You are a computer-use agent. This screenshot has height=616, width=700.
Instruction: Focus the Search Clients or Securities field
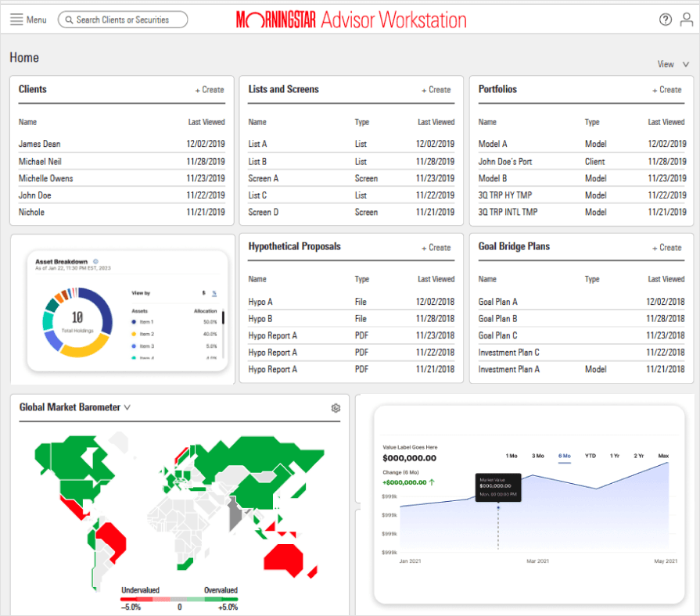(123, 20)
